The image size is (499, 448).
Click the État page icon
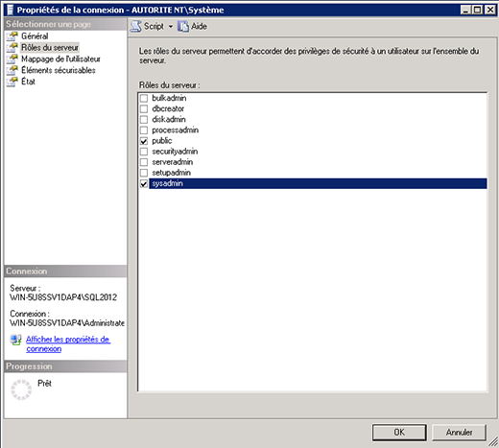pyautogui.click(x=12, y=82)
